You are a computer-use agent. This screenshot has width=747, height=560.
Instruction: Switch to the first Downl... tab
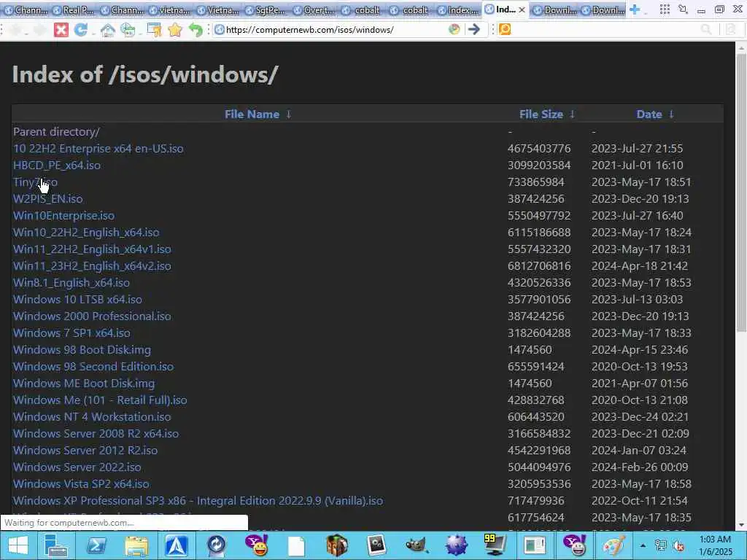tap(554, 10)
